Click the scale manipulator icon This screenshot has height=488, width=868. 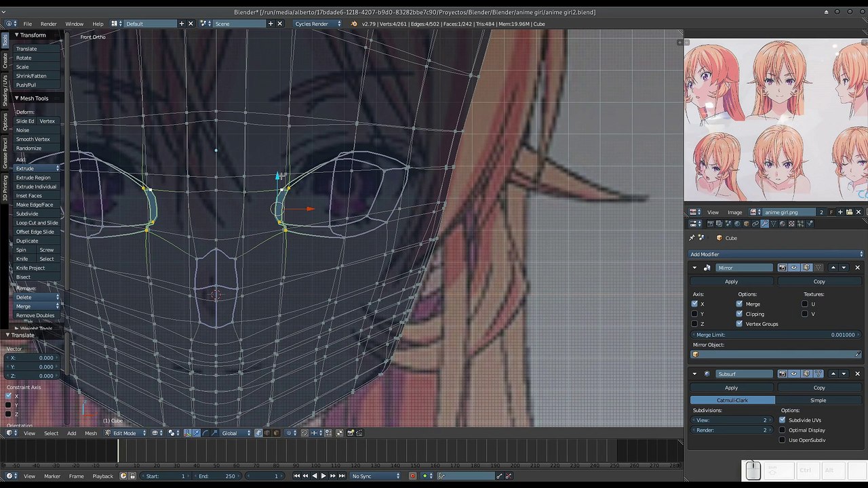coord(214,433)
